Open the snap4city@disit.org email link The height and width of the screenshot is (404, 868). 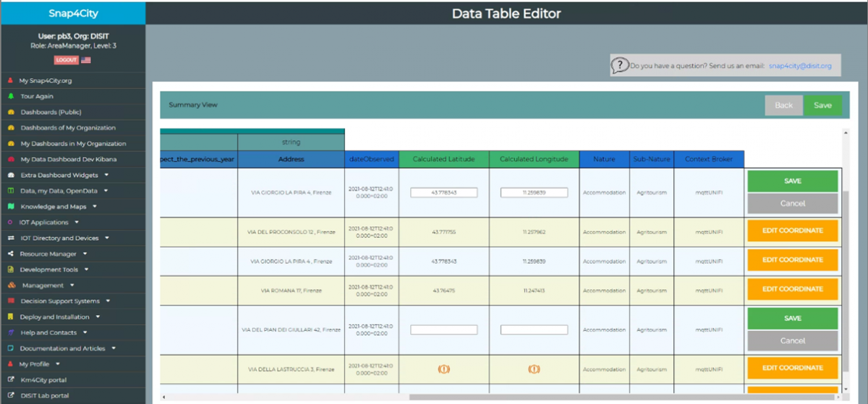point(799,66)
